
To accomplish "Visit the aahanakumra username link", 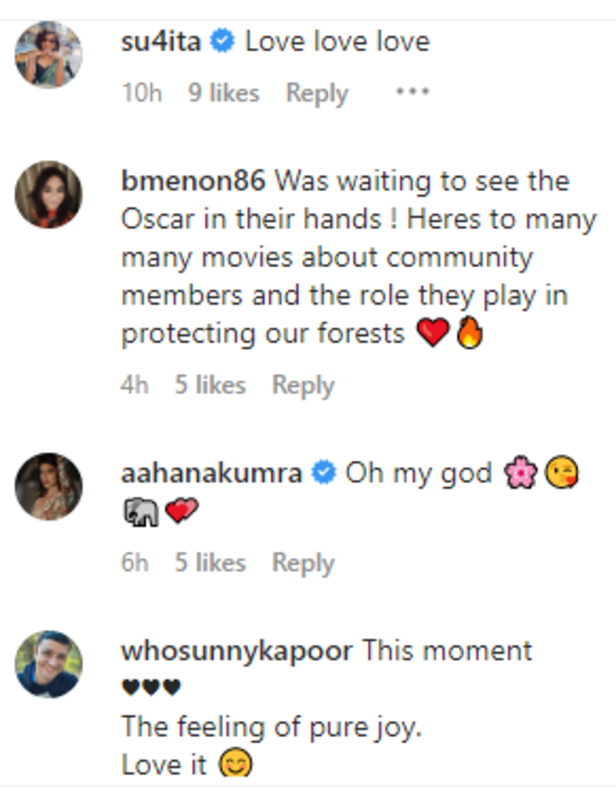I will pyautogui.click(x=211, y=473).
